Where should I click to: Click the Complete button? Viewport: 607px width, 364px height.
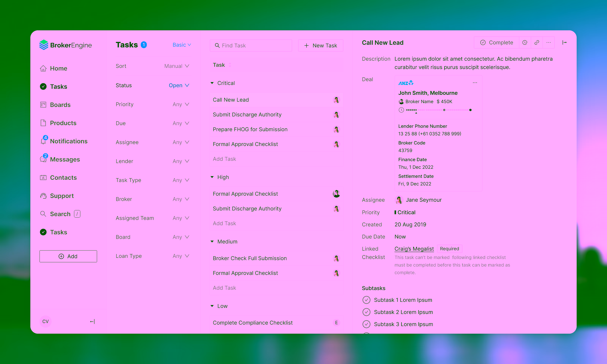click(496, 42)
